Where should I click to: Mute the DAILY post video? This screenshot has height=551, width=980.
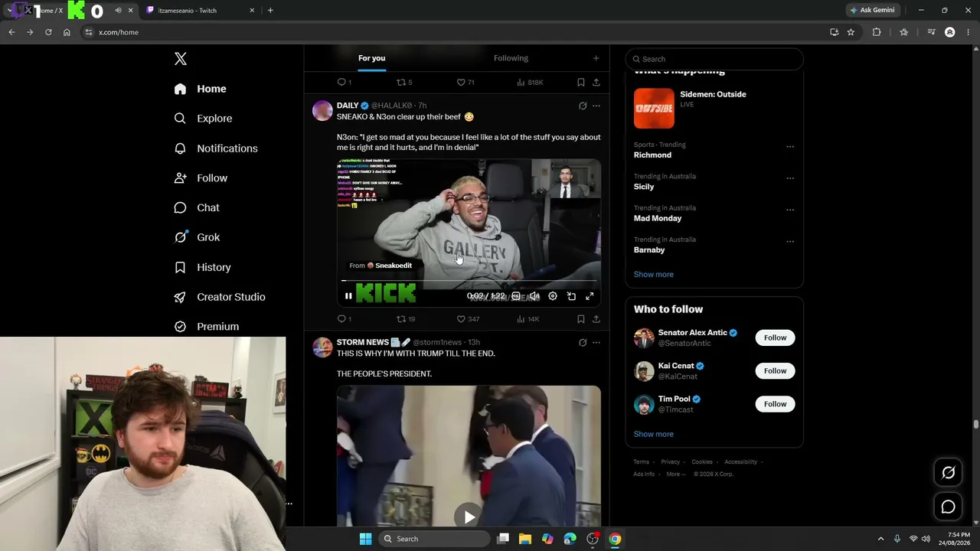click(x=534, y=296)
